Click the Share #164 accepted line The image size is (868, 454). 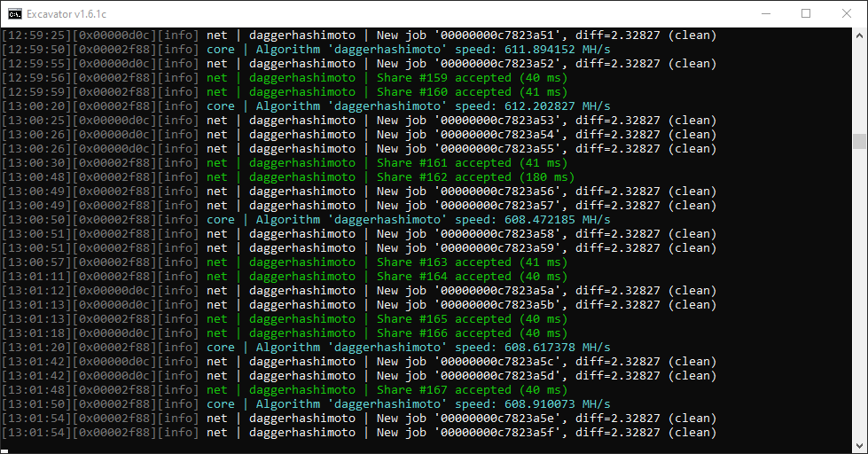point(285,277)
